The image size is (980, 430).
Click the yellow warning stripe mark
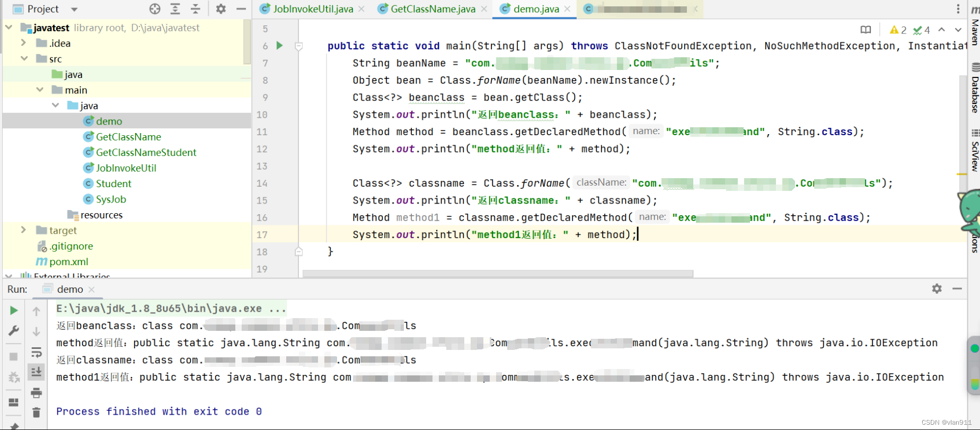coord(961,174)
